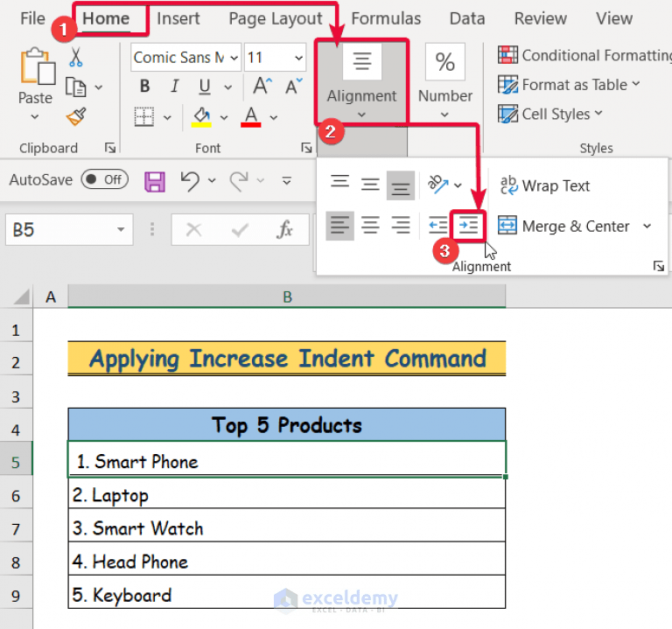
Task: Click Increase Indent icon
Action: (468, 226)
